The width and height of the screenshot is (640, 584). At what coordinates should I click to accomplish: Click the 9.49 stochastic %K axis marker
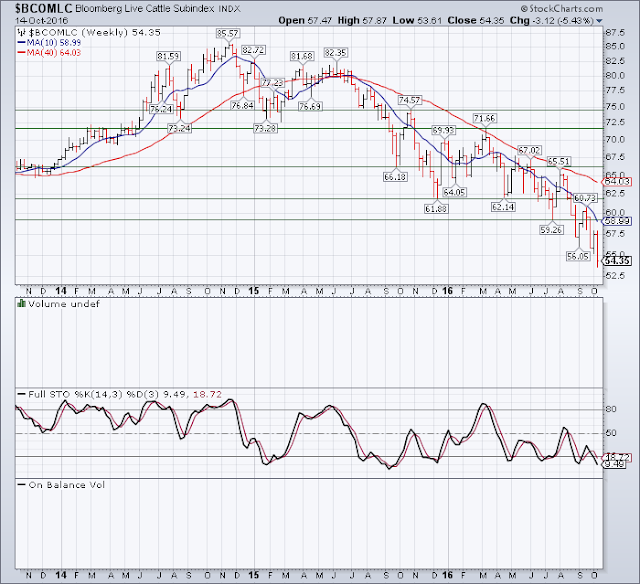click(615, 464)
